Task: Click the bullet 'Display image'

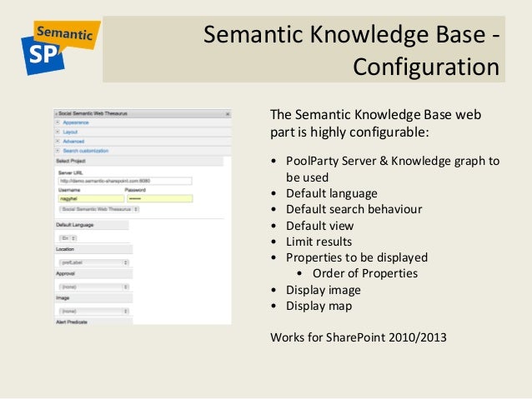Action: (x=324, y=290)
